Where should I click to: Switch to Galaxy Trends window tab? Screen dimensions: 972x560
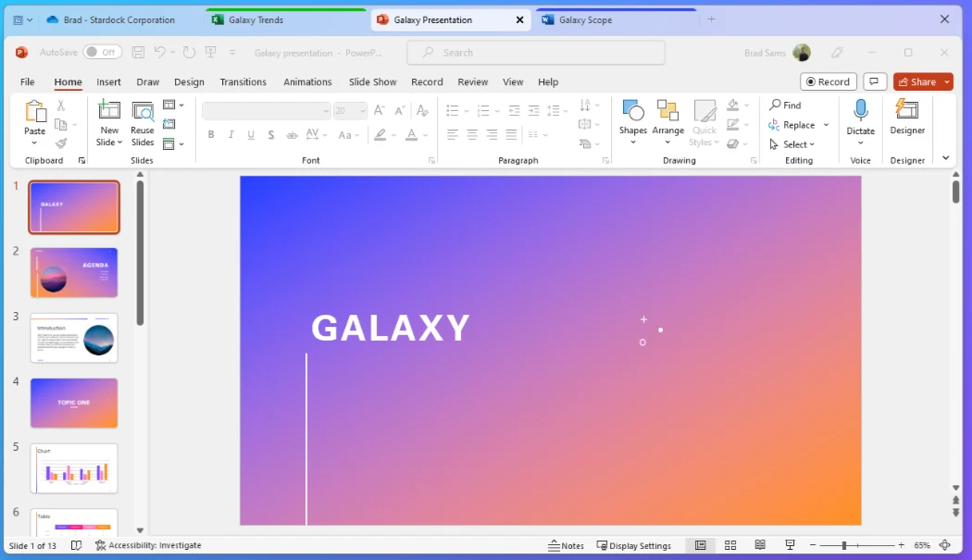click(285, 19)
